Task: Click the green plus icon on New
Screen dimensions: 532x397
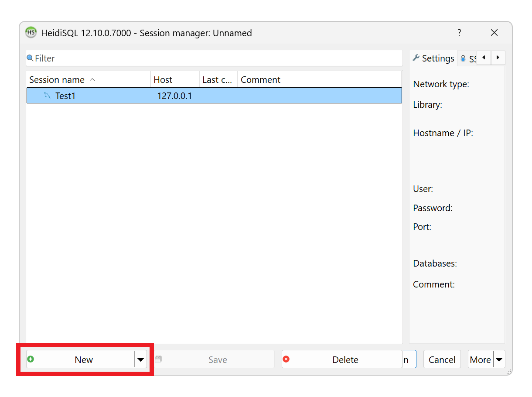Action: tap(31, 359)
